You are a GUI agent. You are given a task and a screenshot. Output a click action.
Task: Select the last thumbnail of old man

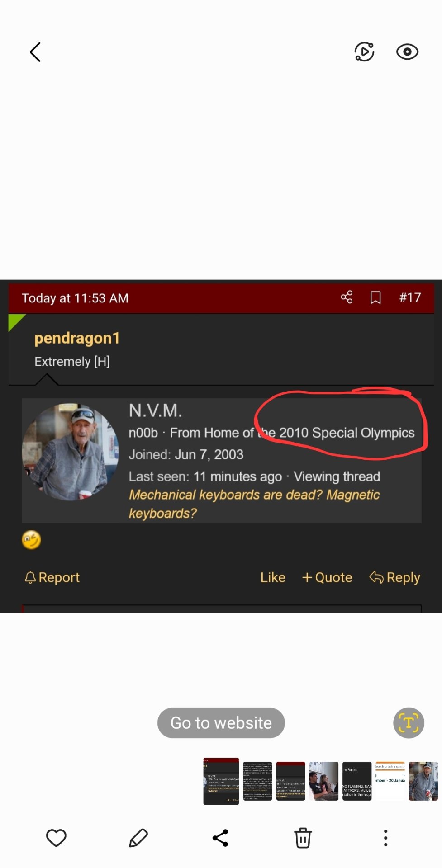click(423, 781)
